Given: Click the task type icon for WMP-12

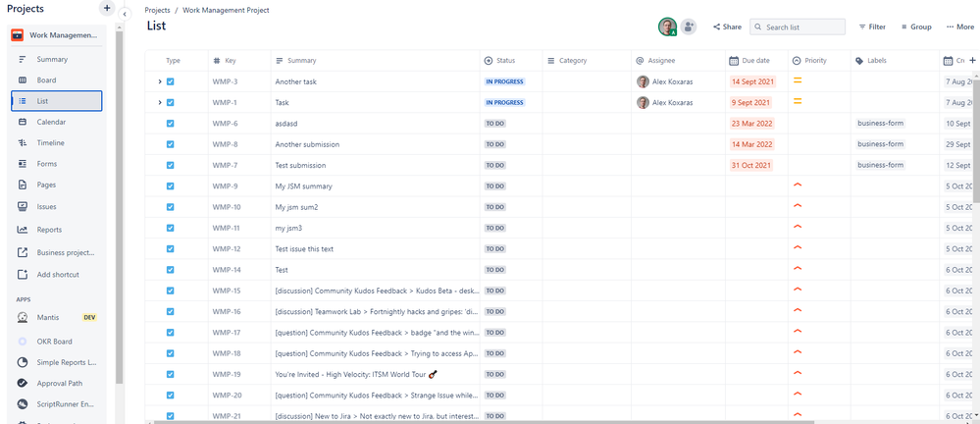Looking at the screenshot, I should tap(170, 249).
